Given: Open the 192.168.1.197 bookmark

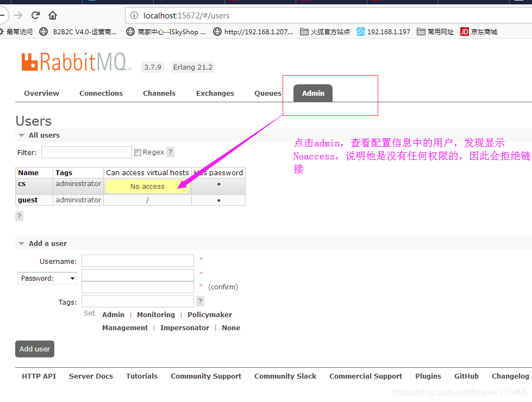Looking at the screenshot, I should pyautogui.click(x=384, y=32).
